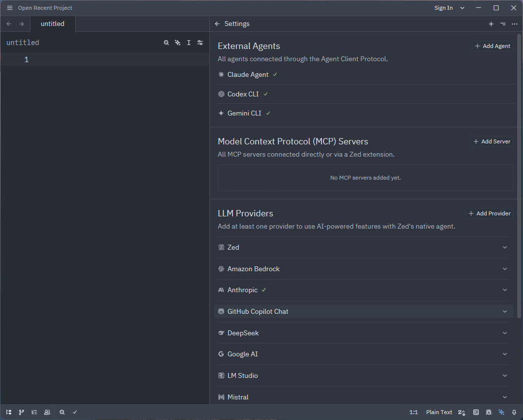
Task: Click the Mistral provider name
Action: tap(238, 397)
